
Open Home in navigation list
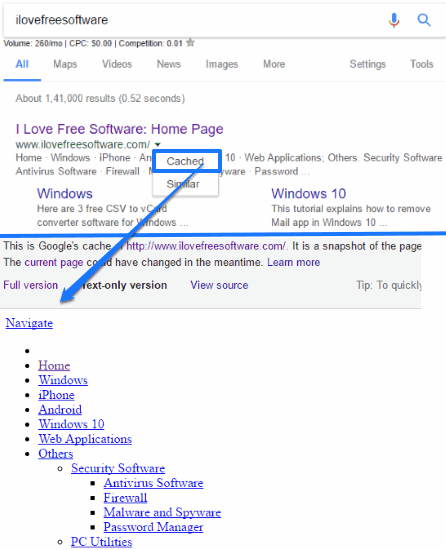click(54, 365)
